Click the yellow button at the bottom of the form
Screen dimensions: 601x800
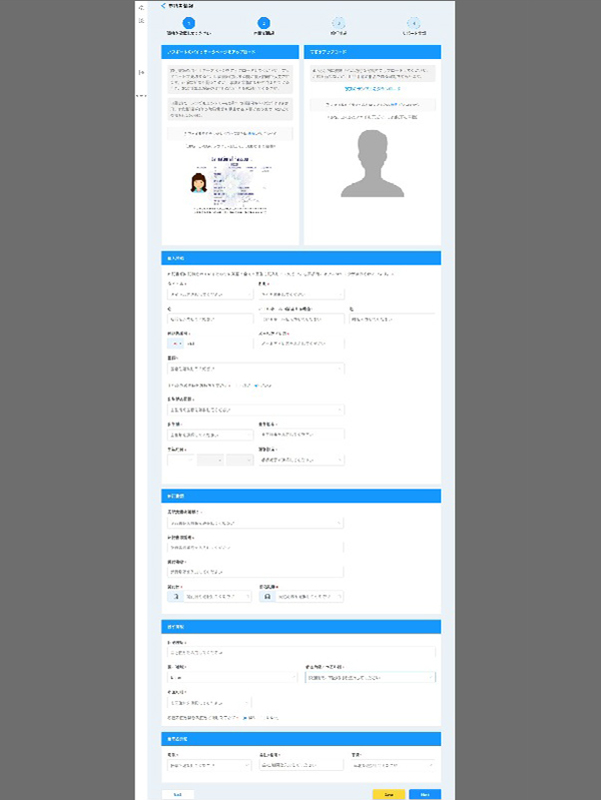(389, 794)
